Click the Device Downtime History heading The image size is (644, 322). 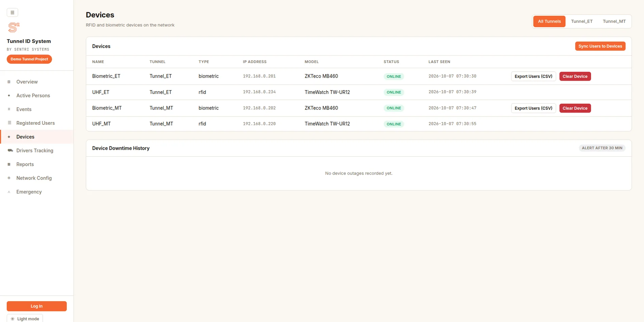(x=121, y=148)
